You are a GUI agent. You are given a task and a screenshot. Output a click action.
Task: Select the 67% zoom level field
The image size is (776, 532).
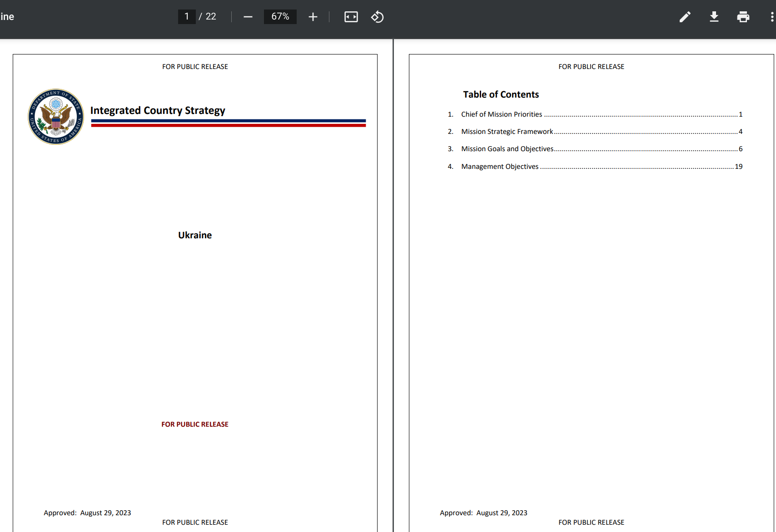coord(280,17)
